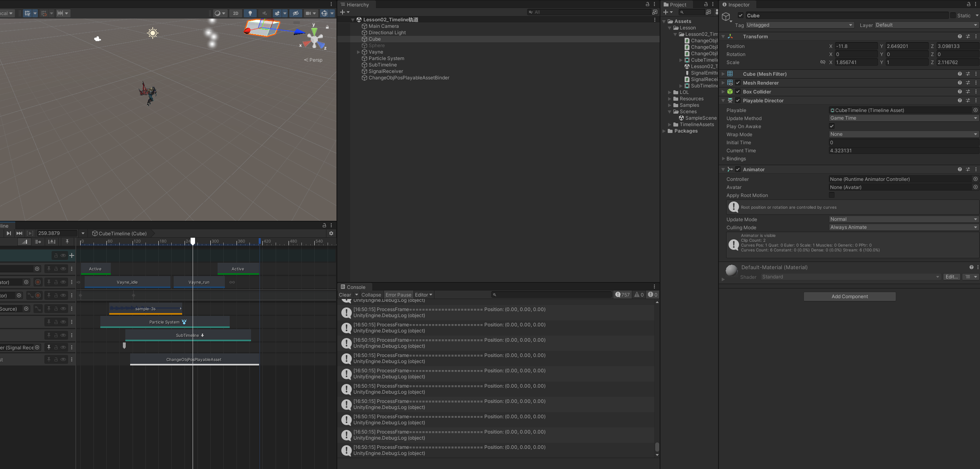Click the Vayne_idle clip on timeline
The image size is (980, 469).
click(x=127, y=282)
